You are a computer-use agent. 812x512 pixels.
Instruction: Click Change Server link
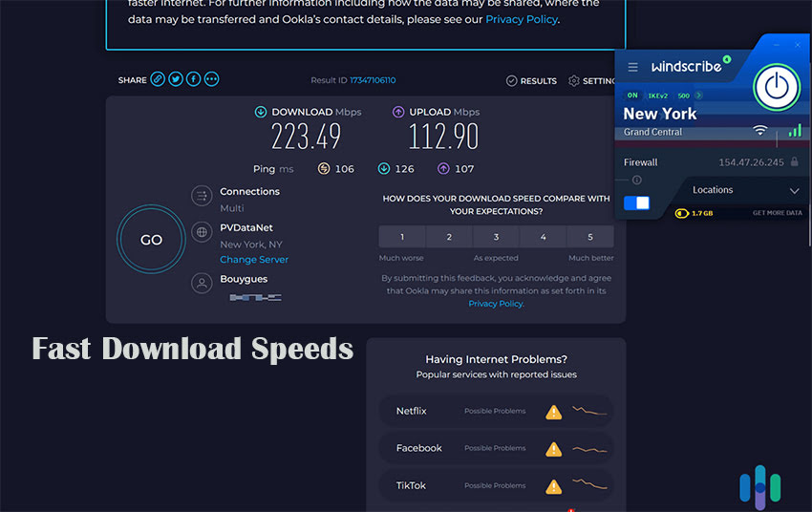coord(254,260)
